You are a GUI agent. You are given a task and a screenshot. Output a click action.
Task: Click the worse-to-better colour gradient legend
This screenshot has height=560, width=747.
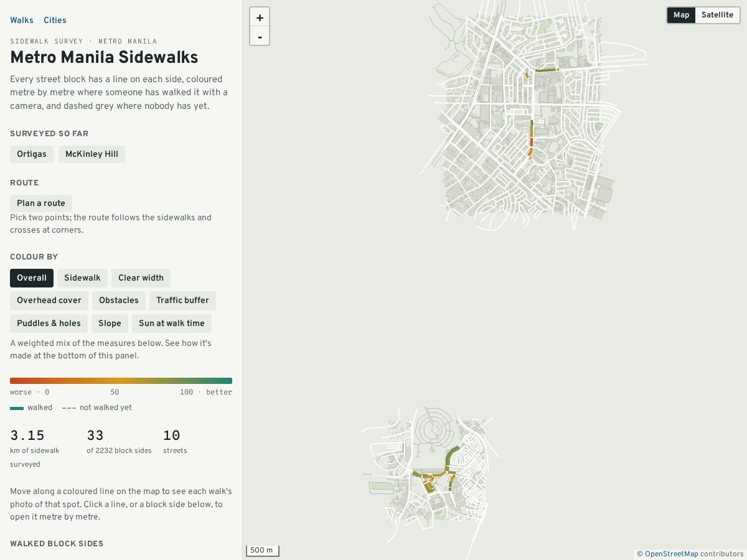coord(121,381)
